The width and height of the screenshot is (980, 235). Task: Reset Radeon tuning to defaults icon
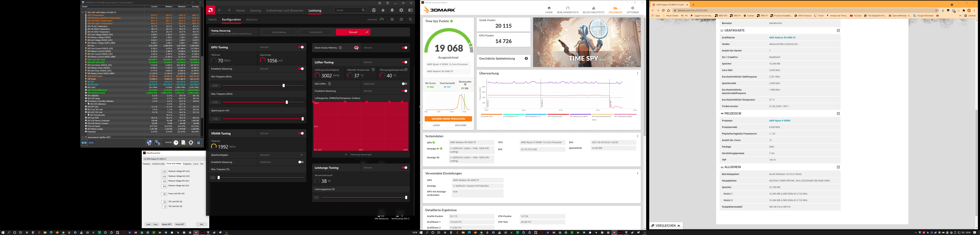pos(410,19)
